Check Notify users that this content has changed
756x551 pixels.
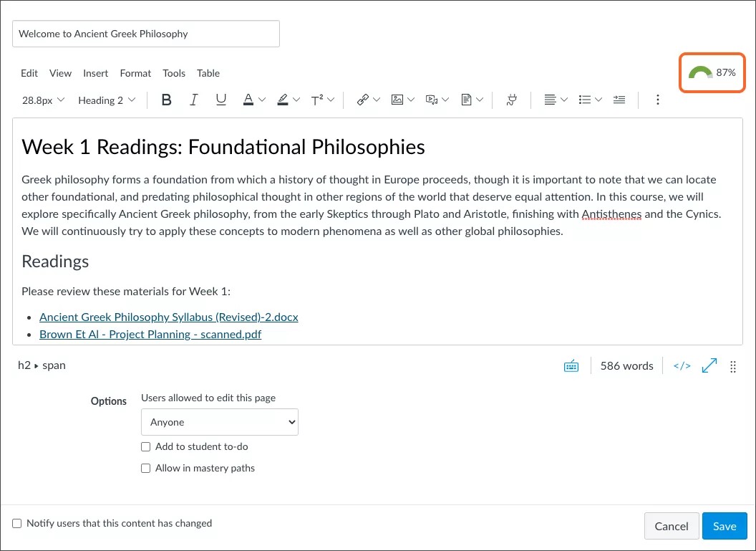pyautogui.click(x=16, y=523)
